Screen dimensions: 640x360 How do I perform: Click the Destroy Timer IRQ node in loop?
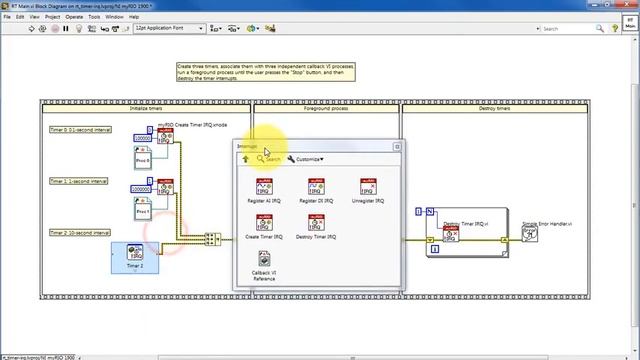click(x=451, y=234)
